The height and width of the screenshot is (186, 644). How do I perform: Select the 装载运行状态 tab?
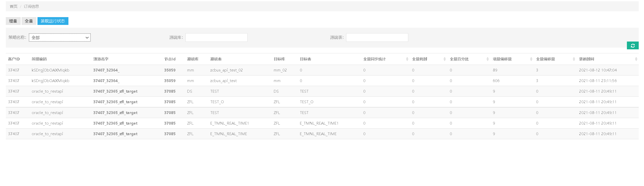click(x=53, y=21)
